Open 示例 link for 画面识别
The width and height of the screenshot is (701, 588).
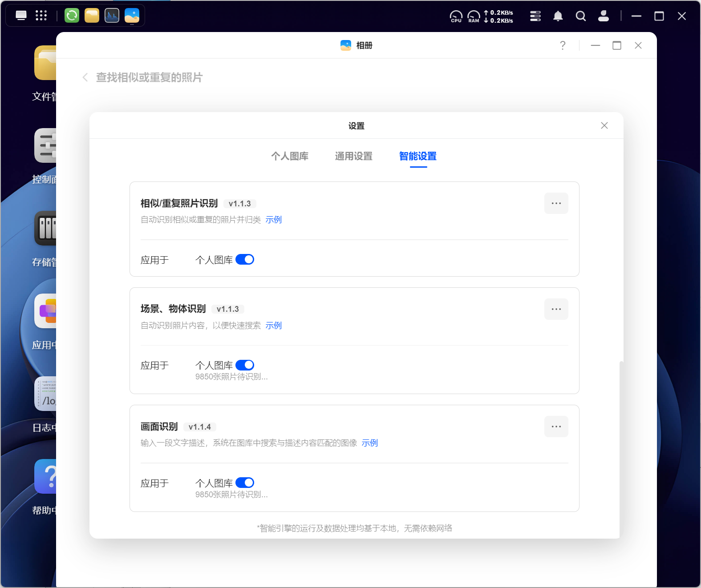370,443
